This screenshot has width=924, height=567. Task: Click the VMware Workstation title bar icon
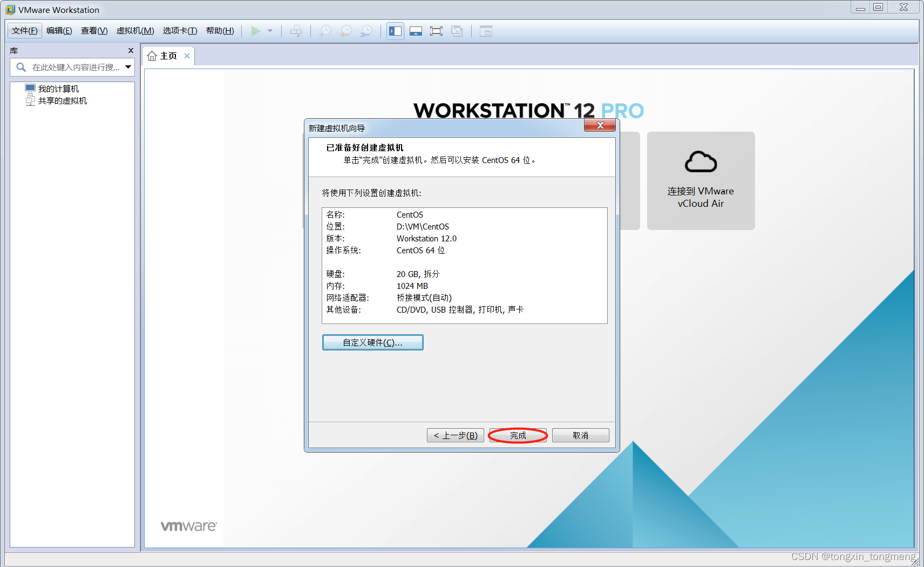pyautogui.click(x=10, y=10)
